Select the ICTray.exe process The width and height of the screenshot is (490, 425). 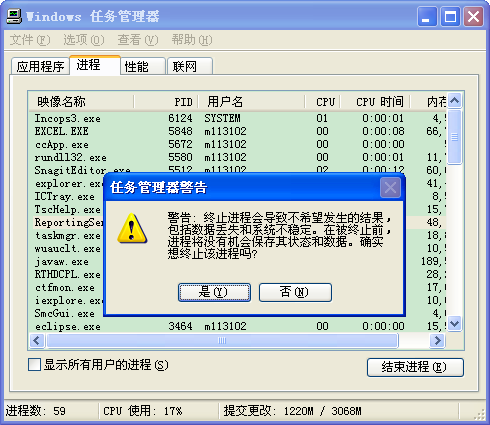(x=65, y=196)
